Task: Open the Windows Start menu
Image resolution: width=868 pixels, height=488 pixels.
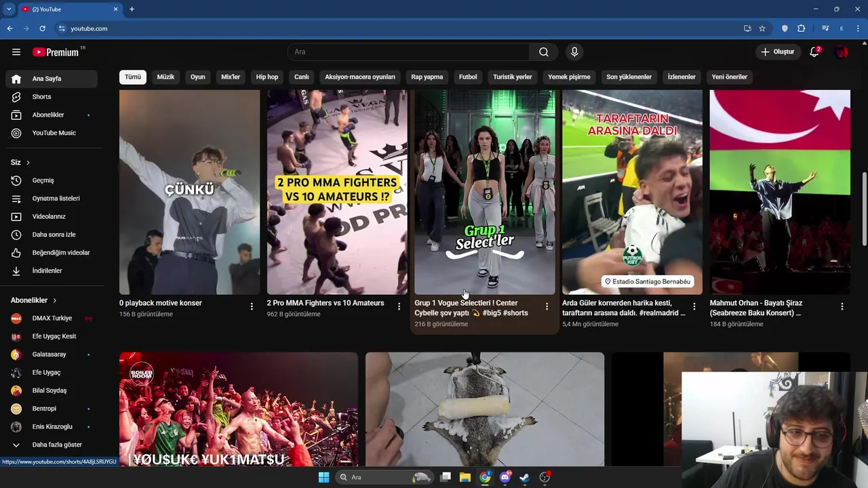Action: pos(323,477)
